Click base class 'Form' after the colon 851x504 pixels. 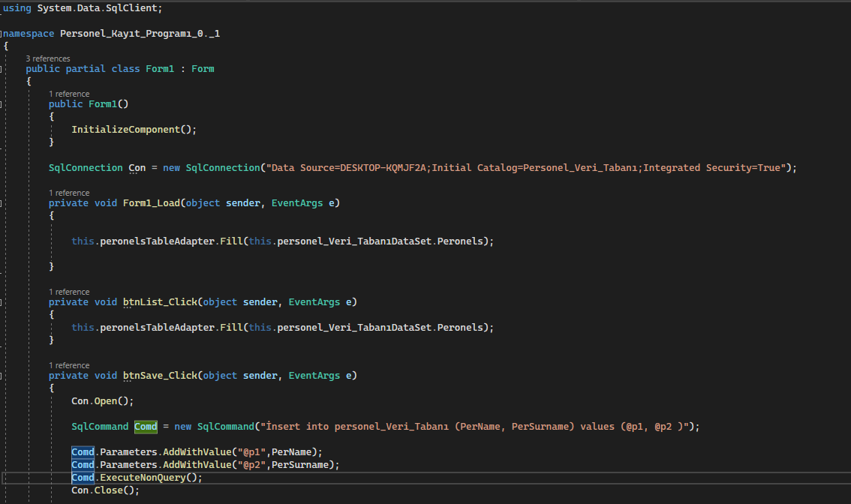(x=203, y=69)
